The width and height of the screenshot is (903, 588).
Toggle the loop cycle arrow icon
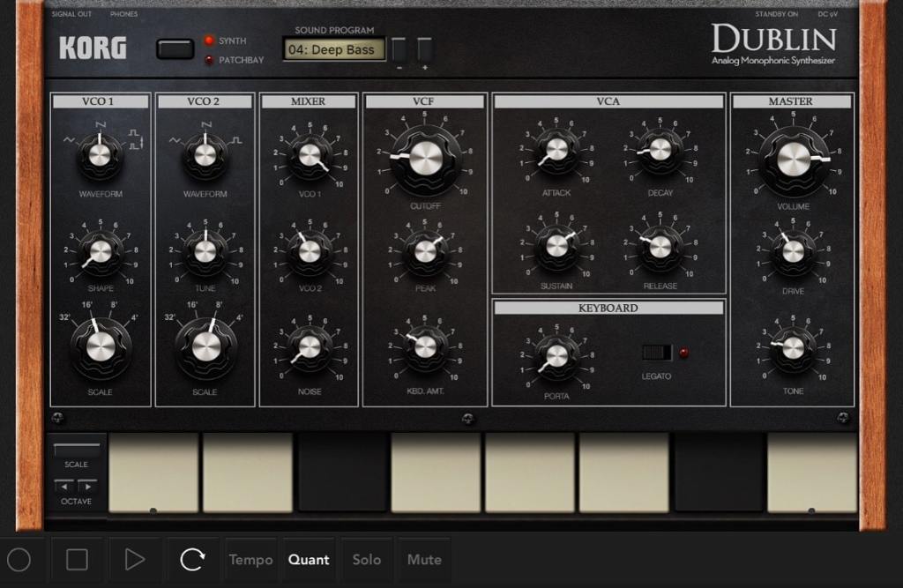click(191, 560)
